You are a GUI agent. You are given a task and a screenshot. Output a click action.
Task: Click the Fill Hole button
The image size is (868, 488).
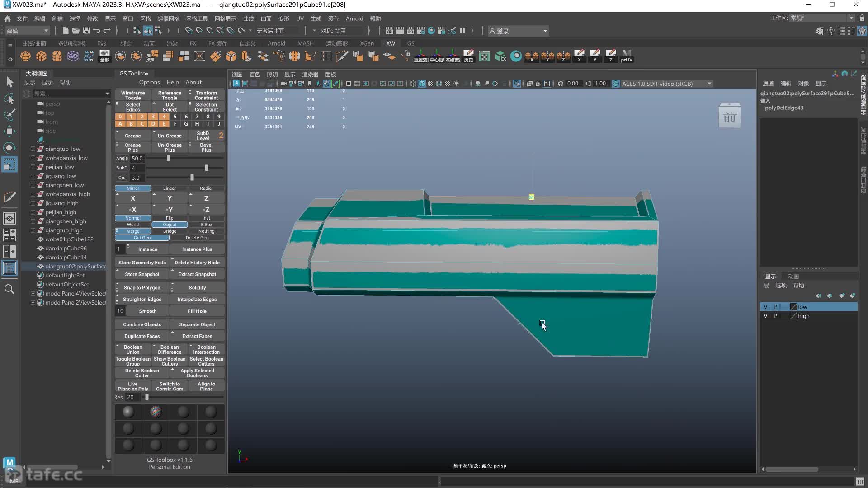pos(197,311)
